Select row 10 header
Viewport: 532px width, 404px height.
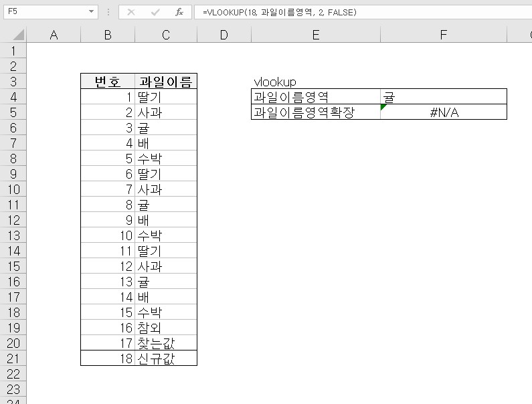(13, 189)
